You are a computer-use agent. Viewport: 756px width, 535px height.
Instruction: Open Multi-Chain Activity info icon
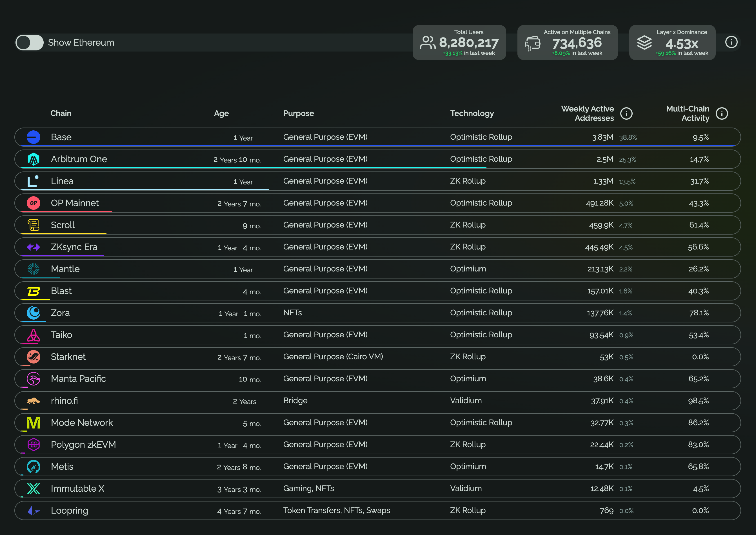(722, 113)
